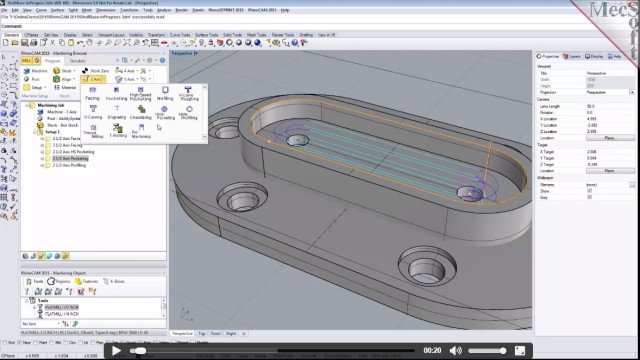Image resolution: width=640 pixels, height=360 pixels.
Task: Open Work Zero setting
Action: click(95, 71)
